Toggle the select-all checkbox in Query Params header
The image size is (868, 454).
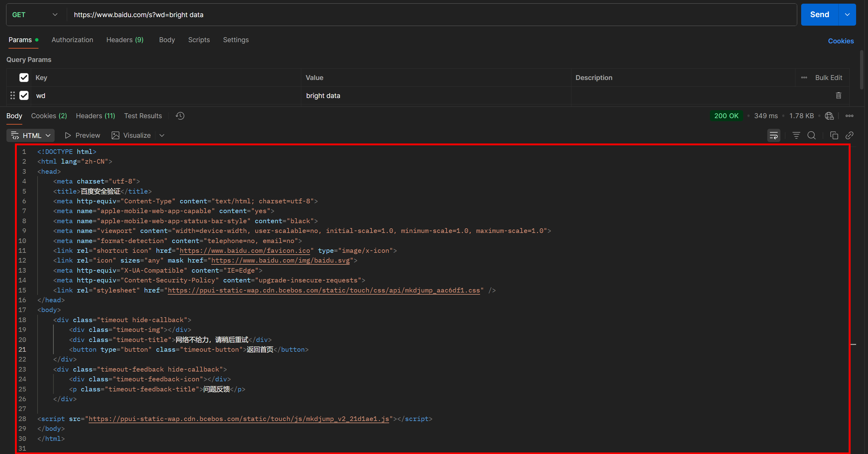pos(24,77)
